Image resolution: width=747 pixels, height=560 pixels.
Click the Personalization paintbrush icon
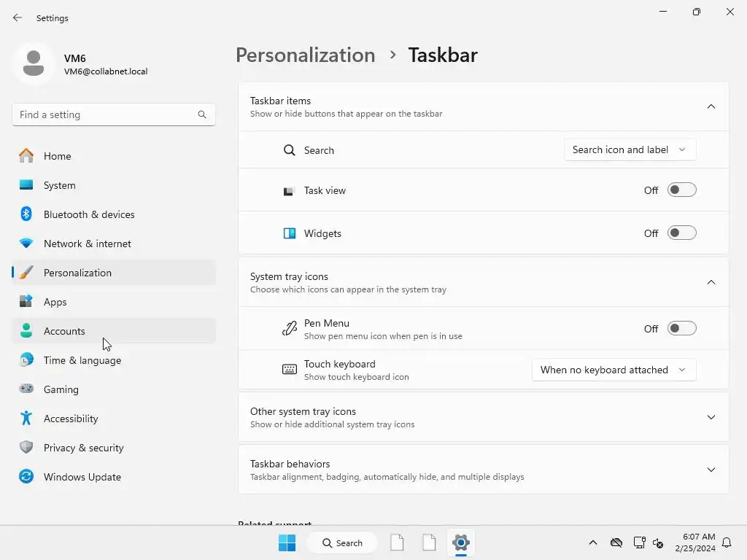(26, 273)
